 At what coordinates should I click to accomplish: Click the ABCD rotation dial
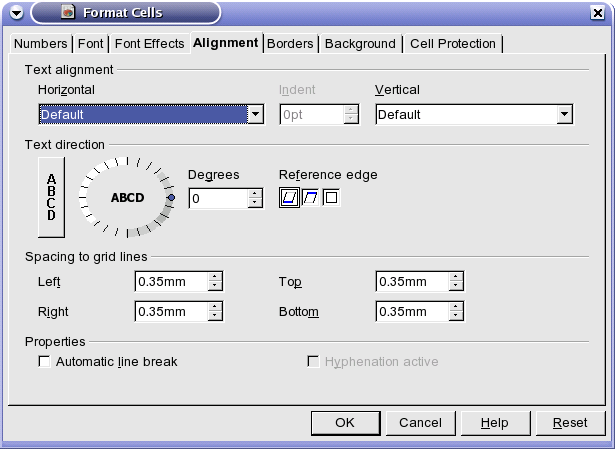click(x=127, y=198)
